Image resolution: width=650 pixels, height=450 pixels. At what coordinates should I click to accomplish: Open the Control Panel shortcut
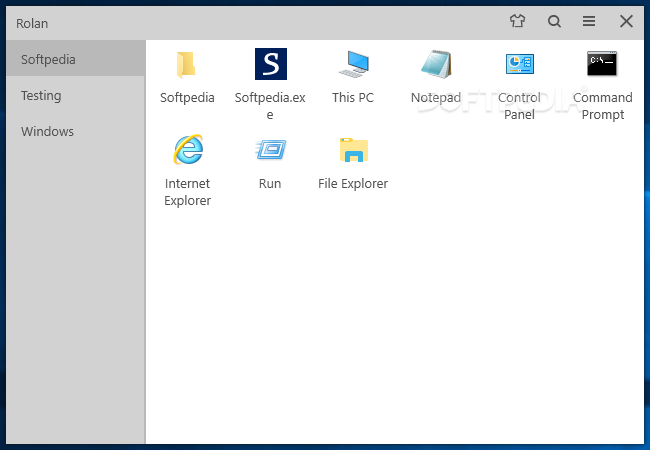[x=519, y=64]
